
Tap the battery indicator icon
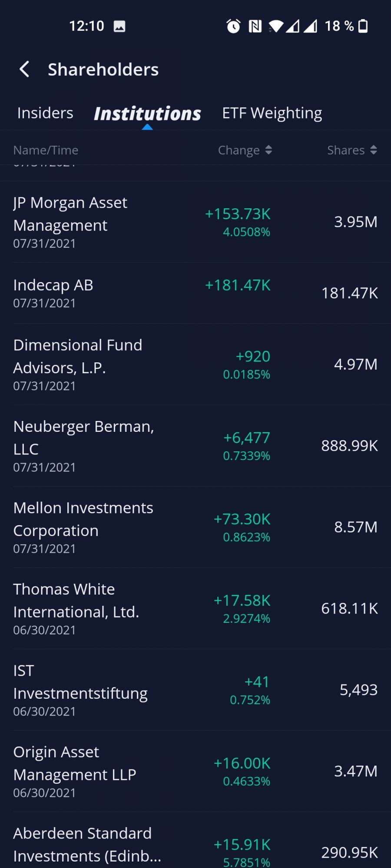[x=363, y=26]
